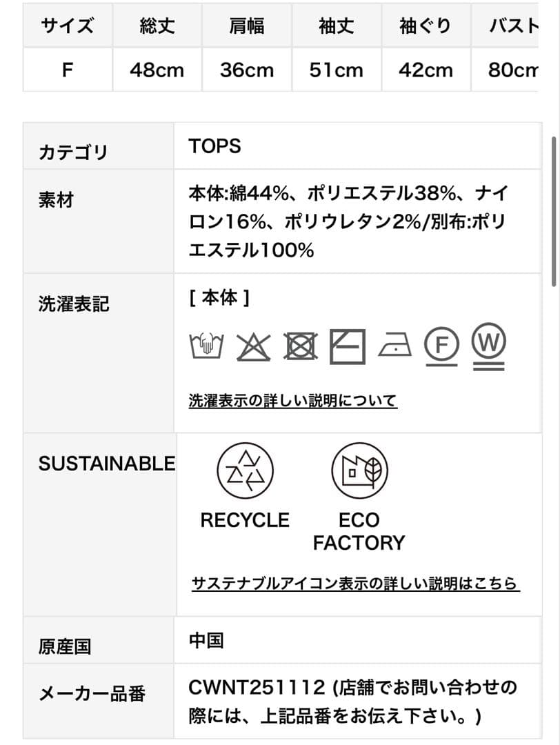Screen dimensions: 560x745
Task: Select the CWNT251112 maker product number
Action: point(257,687)
